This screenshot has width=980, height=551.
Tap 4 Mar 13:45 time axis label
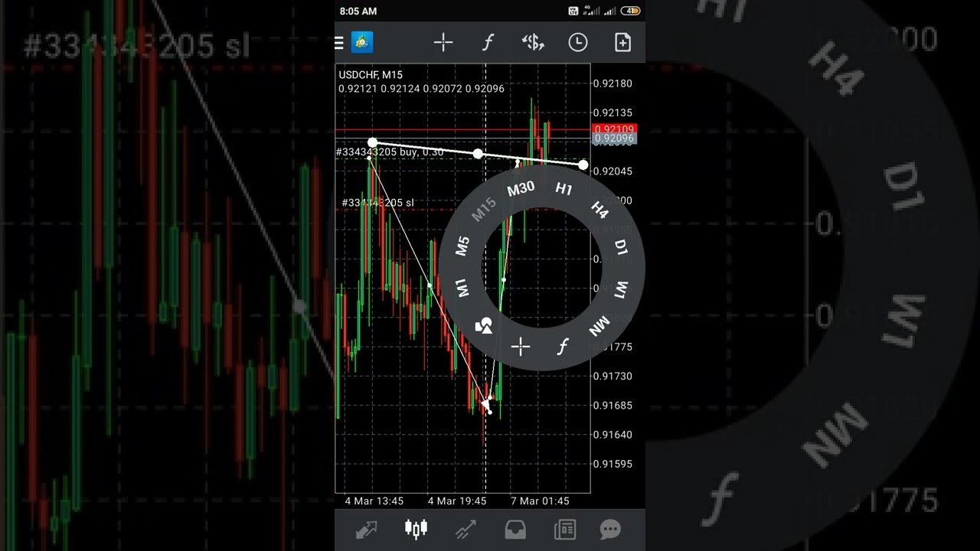pos(374,500)
